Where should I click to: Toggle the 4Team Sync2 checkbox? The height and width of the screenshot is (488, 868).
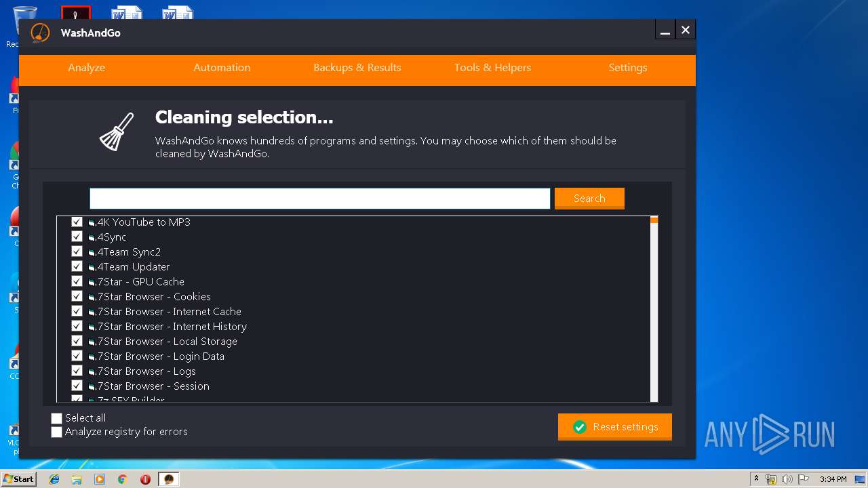coord(77,251)
